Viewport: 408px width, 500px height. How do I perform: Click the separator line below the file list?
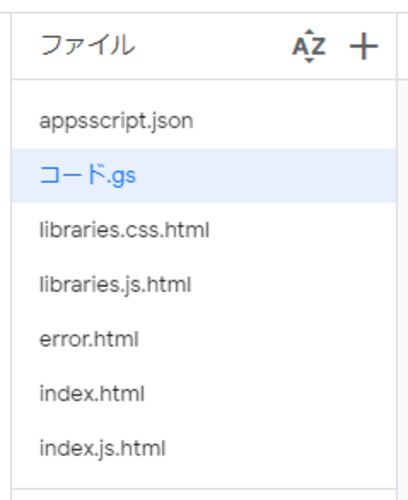click(204, 489)
